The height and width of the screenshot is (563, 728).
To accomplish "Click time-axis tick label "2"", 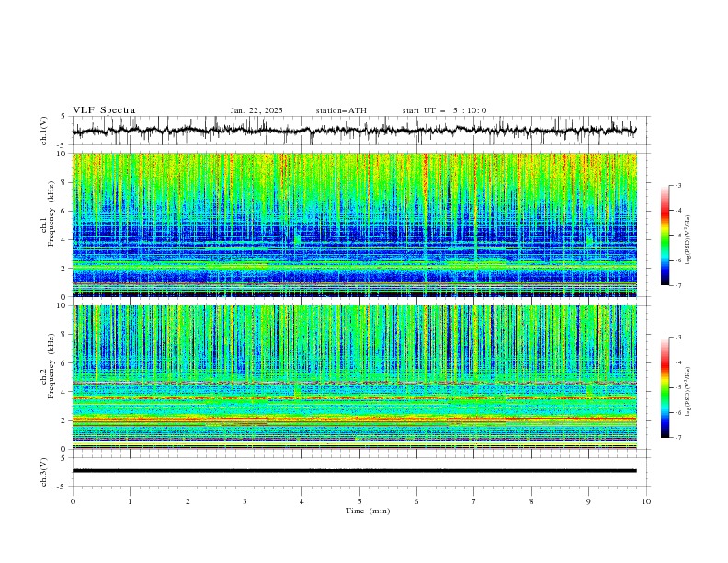I will pos(188,501).
